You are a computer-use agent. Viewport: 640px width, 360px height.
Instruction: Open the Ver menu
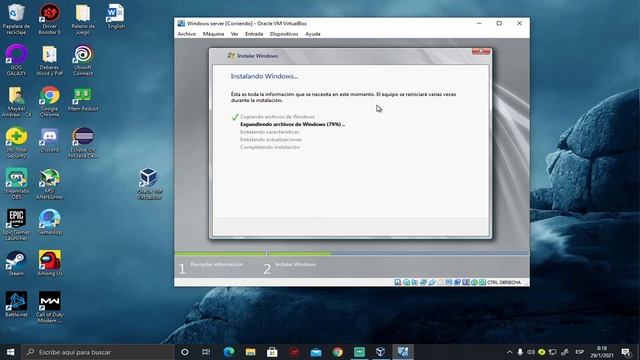tap(234, 34)
